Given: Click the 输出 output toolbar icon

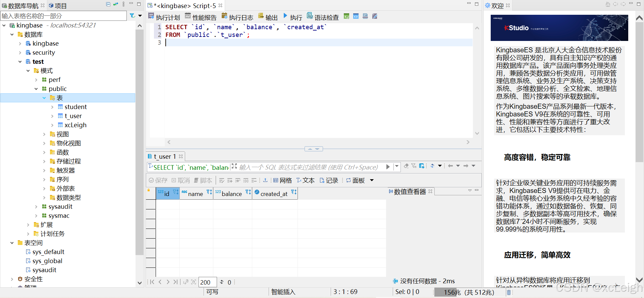Looking at the screenshot, I should pos(268,17).
